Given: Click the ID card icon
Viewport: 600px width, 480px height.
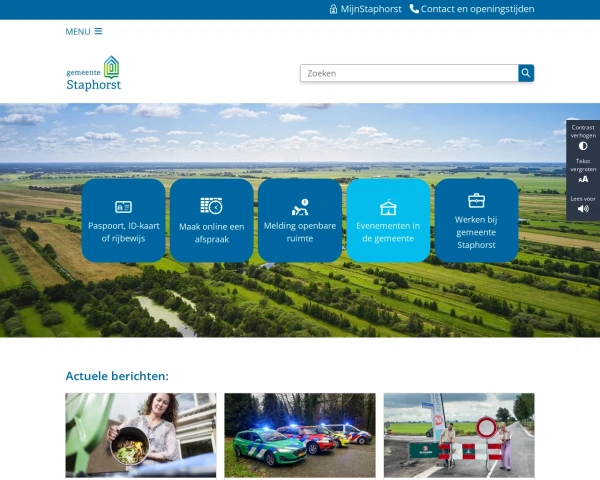Looking at the screenshot, I should click(x=123, y=207).
